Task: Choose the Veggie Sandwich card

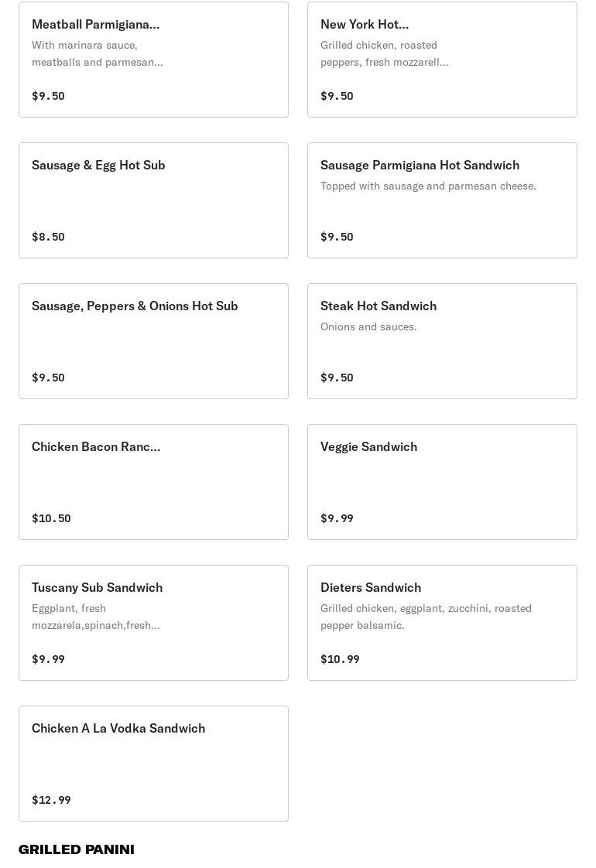Action: point(442,482)
